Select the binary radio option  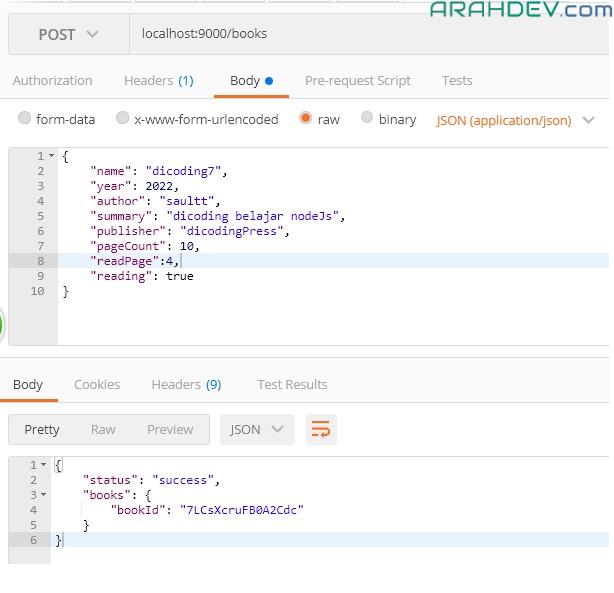(x=367, y=118)
